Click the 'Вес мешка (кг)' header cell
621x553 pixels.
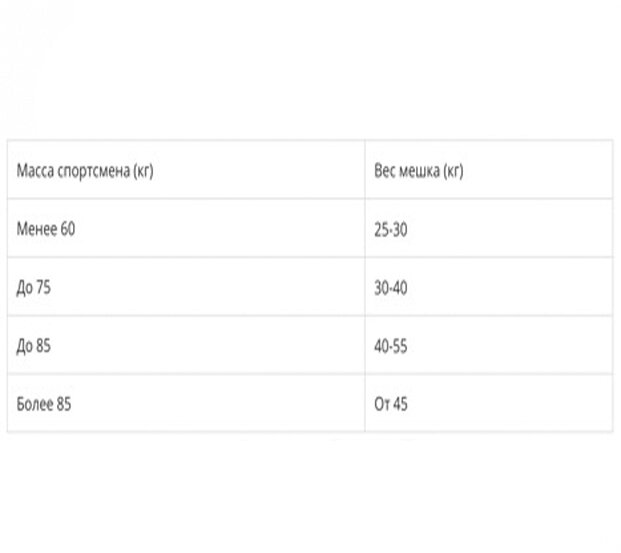pos(489,170)
